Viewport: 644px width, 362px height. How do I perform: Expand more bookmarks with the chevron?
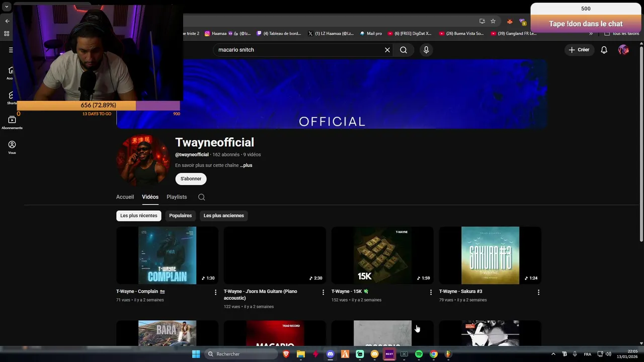591,34
